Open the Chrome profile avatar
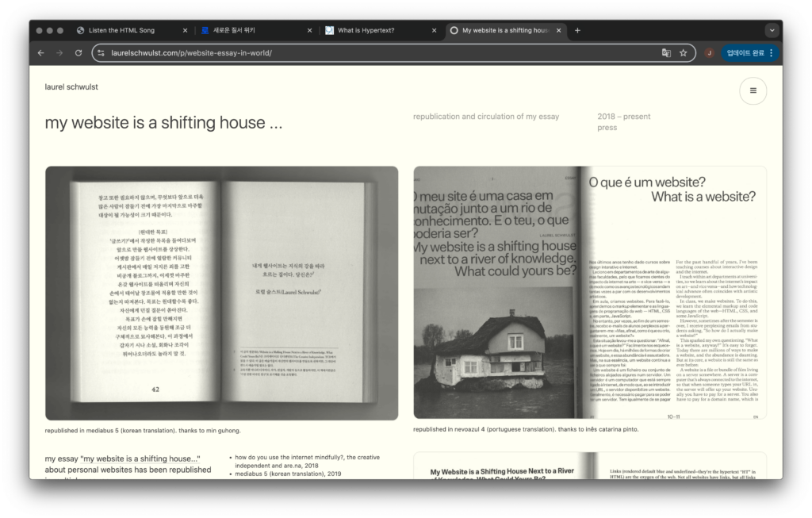Viewport: 812px width, 518px height. click(709, 53)
